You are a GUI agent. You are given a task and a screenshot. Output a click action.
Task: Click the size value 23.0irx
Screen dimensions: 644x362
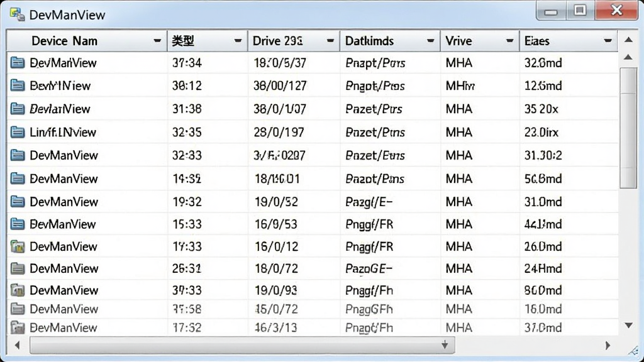pos(541,132)
